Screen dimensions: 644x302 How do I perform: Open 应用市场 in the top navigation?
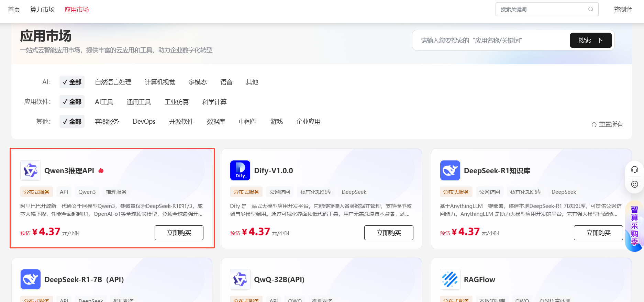tap(77, 10)
